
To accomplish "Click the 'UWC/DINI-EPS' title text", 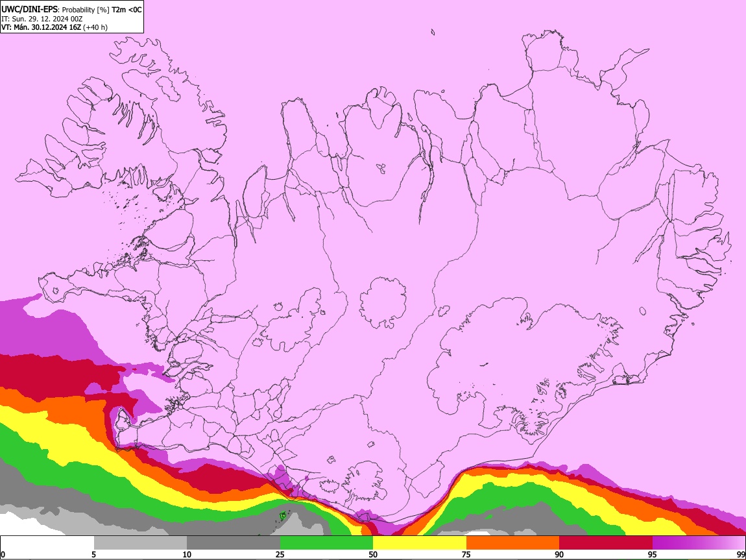I will tap(29, 10).
